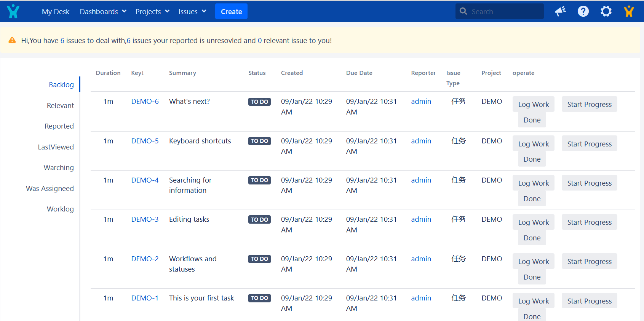Expand the Projects dropdown menu
644x321 pixels.
152,11
